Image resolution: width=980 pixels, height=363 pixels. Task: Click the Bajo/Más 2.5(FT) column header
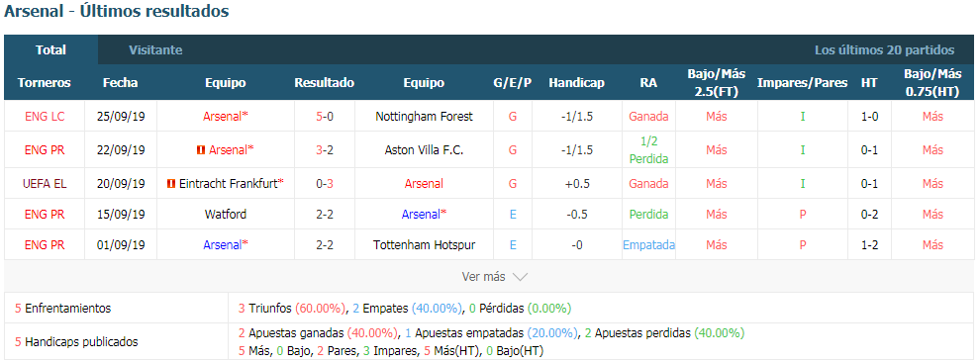click(x=717, y=83)
